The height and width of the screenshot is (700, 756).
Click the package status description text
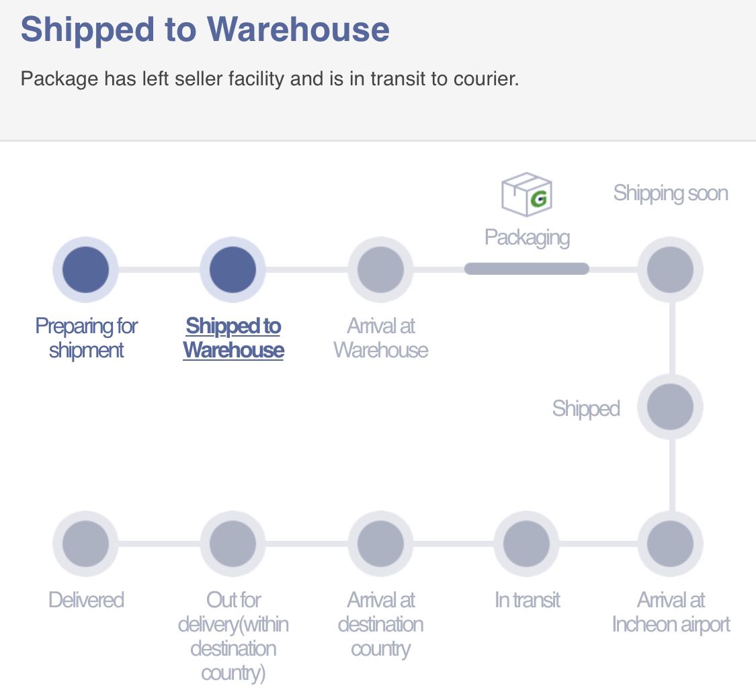269,79
